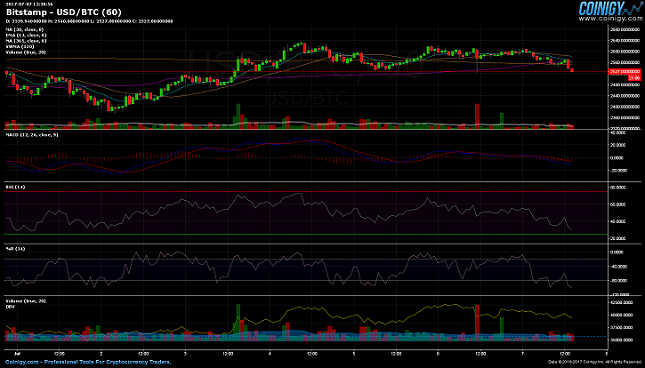
Task: Open the www.coinigy.com address under the logo
Action: (x=610, y=19)
